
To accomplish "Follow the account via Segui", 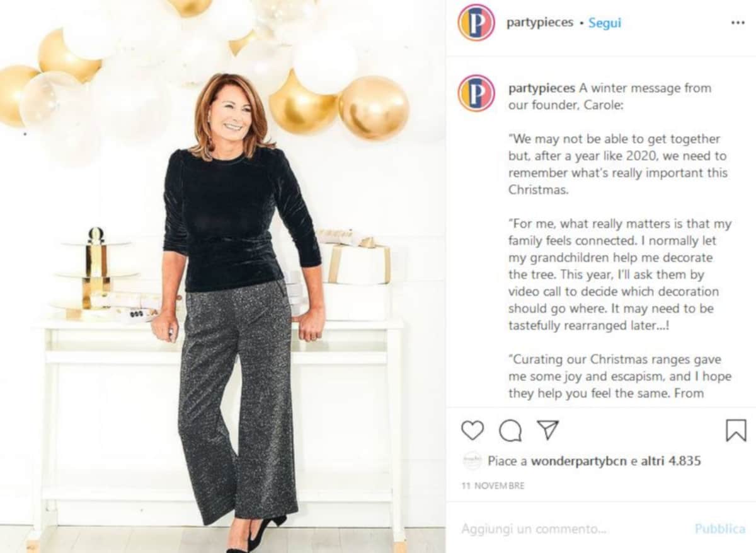I will [x=605, y=23].
